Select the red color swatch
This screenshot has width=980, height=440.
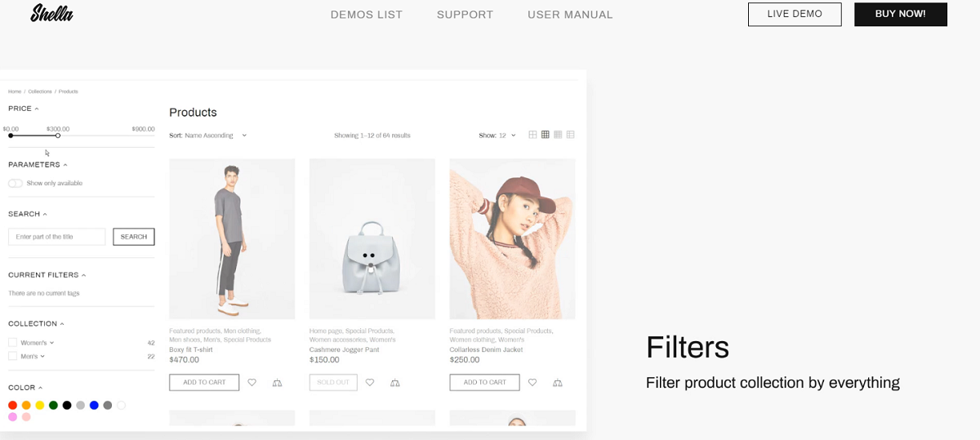[13, 405]
